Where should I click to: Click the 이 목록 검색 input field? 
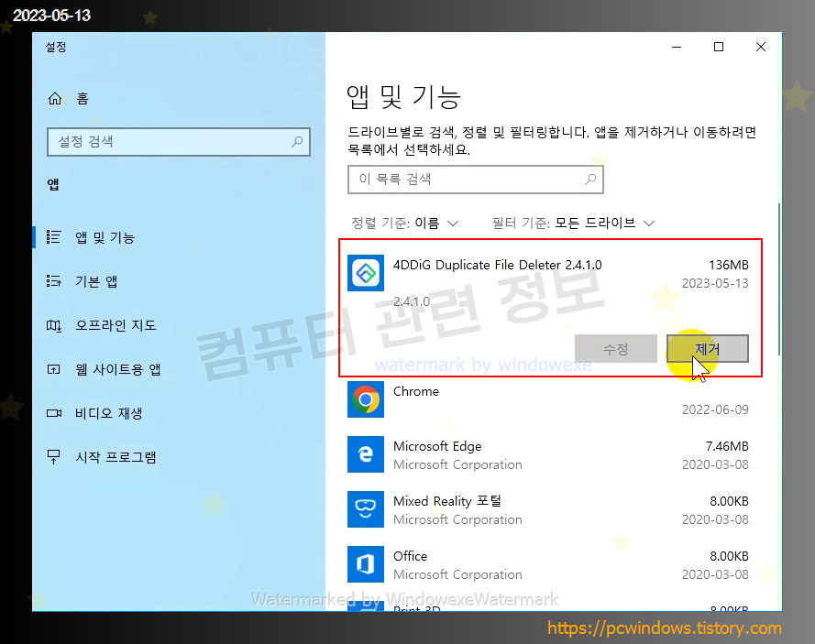(476, 180)
